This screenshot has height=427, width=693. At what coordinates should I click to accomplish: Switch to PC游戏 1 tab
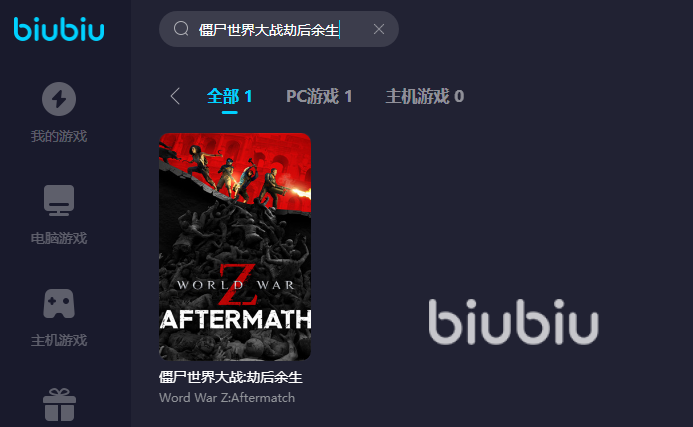319,96
